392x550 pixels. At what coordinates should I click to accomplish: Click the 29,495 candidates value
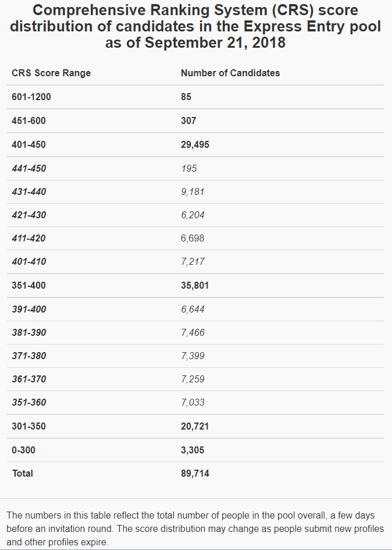tap(195, 145)
